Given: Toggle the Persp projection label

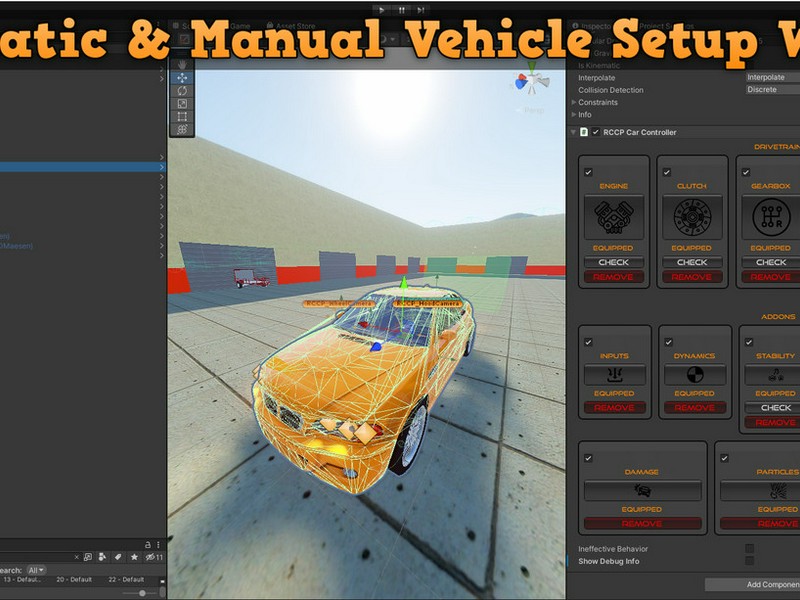Looking at the screenshot, I should (x=534, y=110).
